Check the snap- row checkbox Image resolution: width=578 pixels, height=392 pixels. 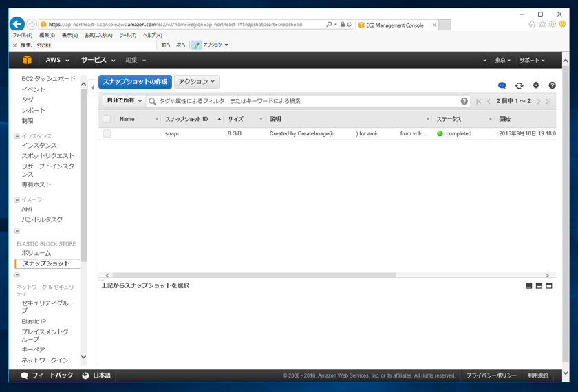(x=107, y=133)
